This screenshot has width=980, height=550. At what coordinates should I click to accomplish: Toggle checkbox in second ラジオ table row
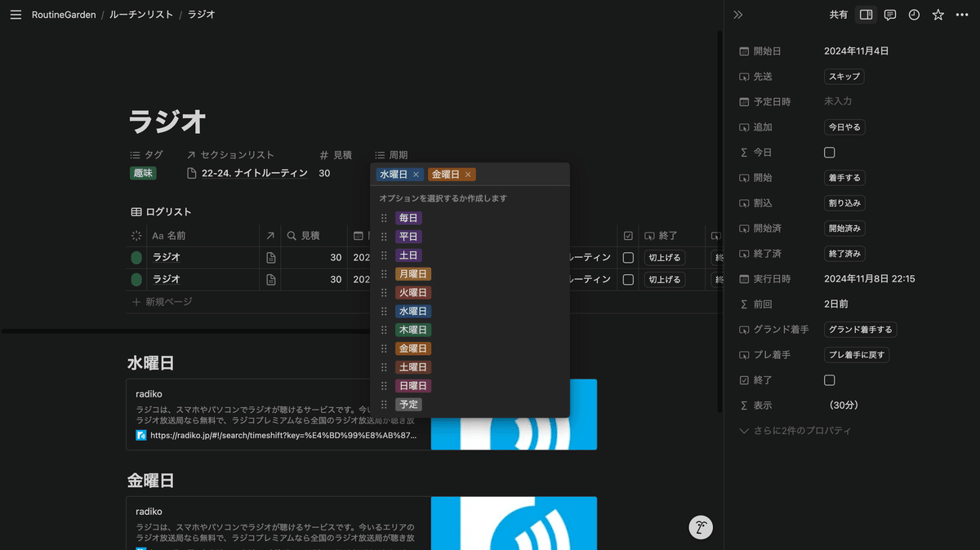pyautogui.click(x=628, y=280)
